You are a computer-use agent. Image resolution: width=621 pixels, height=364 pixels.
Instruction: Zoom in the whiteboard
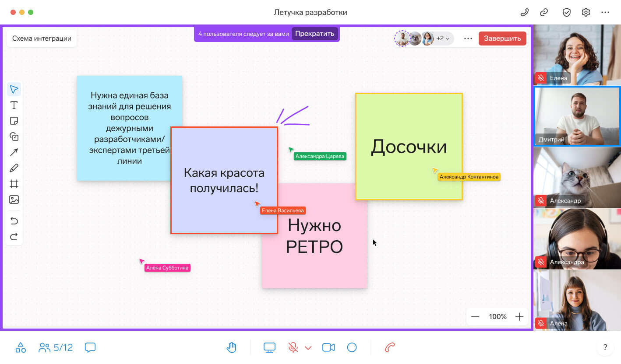pyautogui.click(x=519, y=317)
